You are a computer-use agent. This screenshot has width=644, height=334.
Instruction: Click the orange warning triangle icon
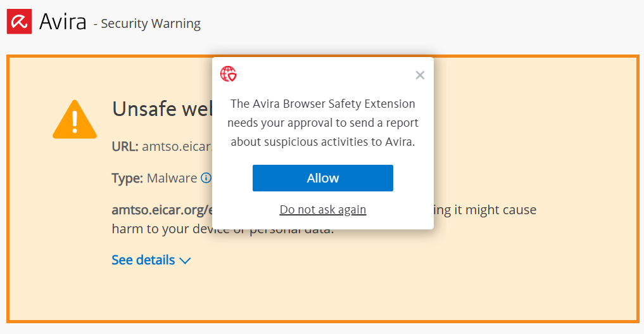click(x=75, y=119)
